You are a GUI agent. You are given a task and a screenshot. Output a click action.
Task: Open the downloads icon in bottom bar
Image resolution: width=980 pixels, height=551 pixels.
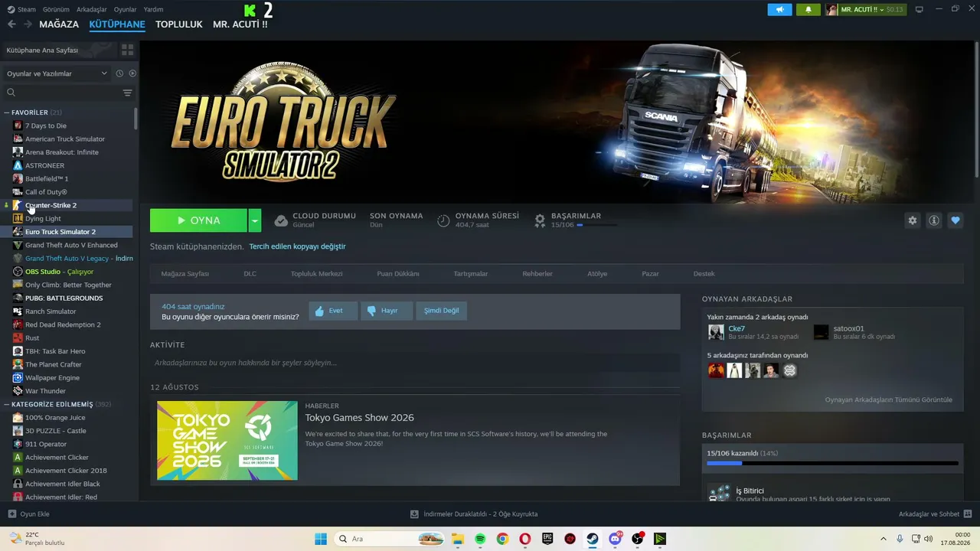coord(414,514)
